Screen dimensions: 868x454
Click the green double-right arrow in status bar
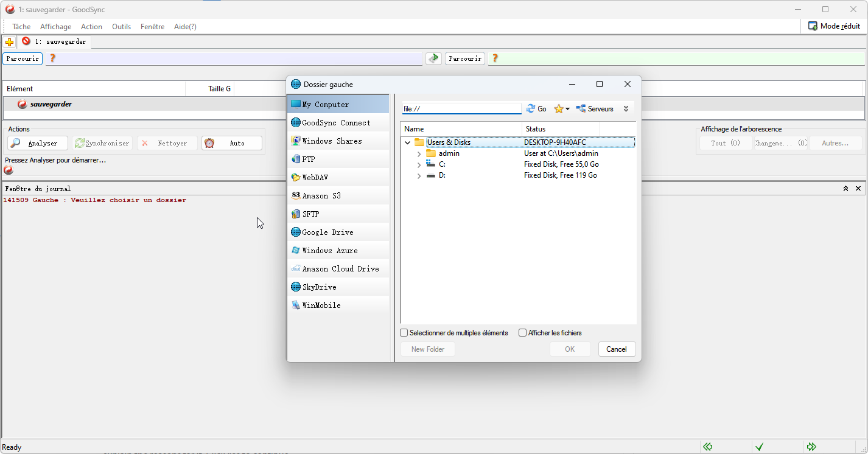pyautogui.click(x=811, y=447)
